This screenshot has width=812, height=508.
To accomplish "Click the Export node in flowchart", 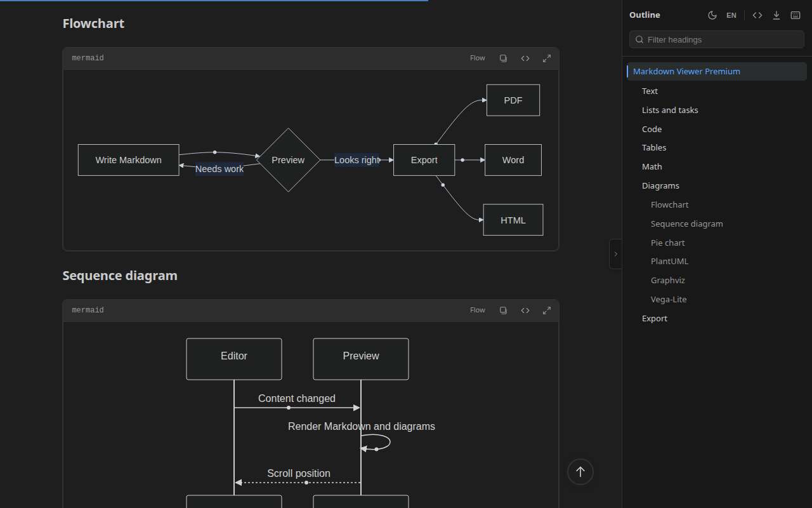I will pyautogui.click(x=424, y=160).
